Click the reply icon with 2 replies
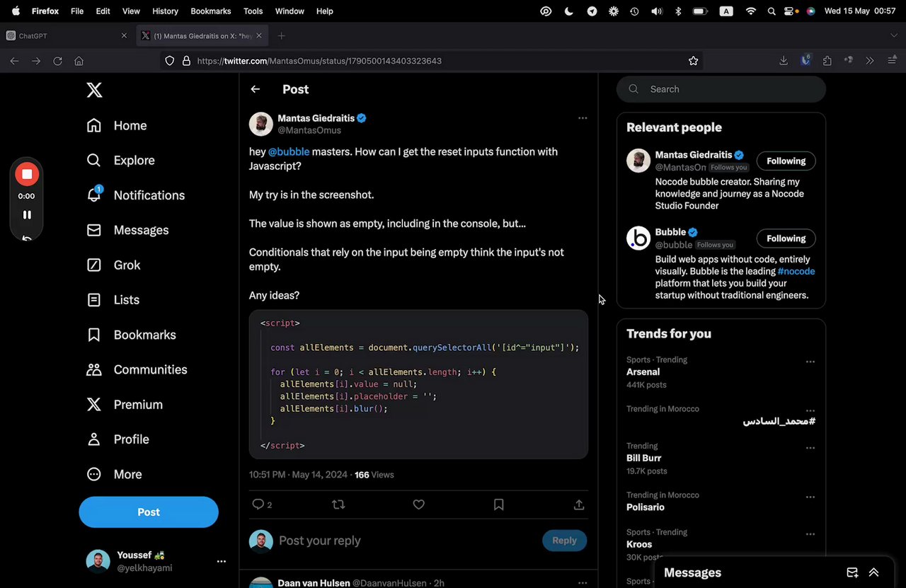Screen dimensions: 906x588 click(262, 505)
